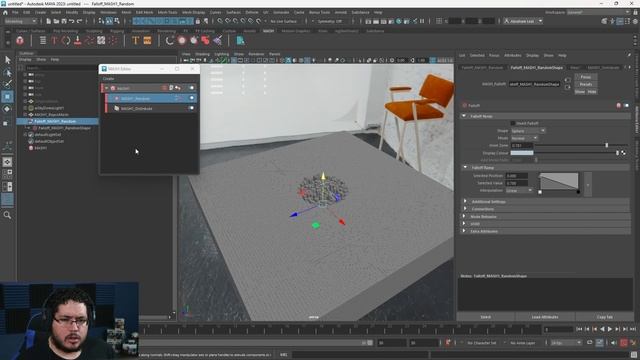Click the Show button in Attribute Editor
The image size is (640, 360).
[x=580, y=92]
